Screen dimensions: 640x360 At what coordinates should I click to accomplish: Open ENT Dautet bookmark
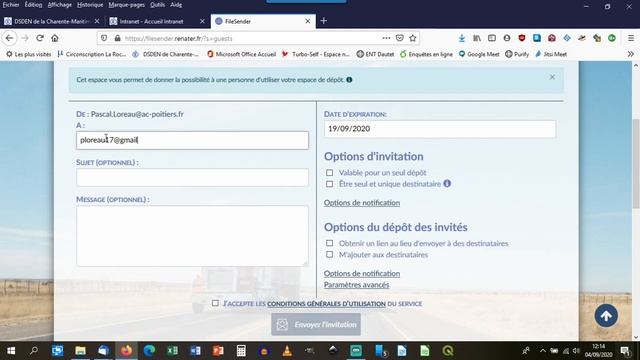pyautogui.click(x=376, y=54)
